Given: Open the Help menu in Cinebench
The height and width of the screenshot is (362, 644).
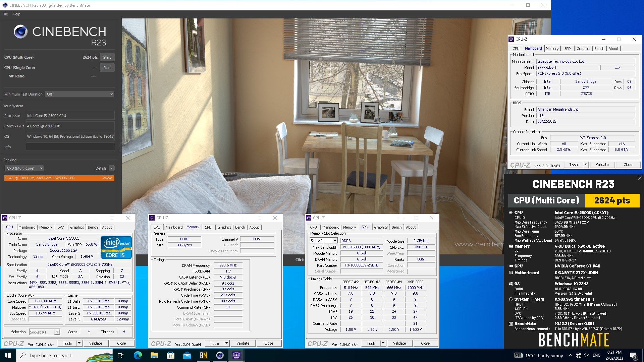Looking at the screenshot, I should [x=16, y=14].
